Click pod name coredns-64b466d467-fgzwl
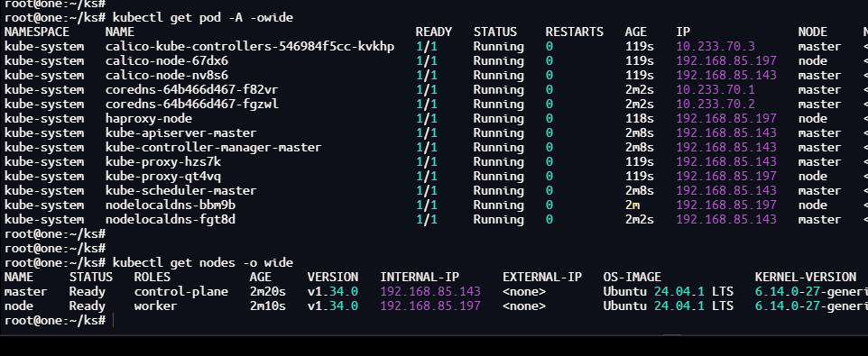This screenshot has width=868, height=356. 191,105
